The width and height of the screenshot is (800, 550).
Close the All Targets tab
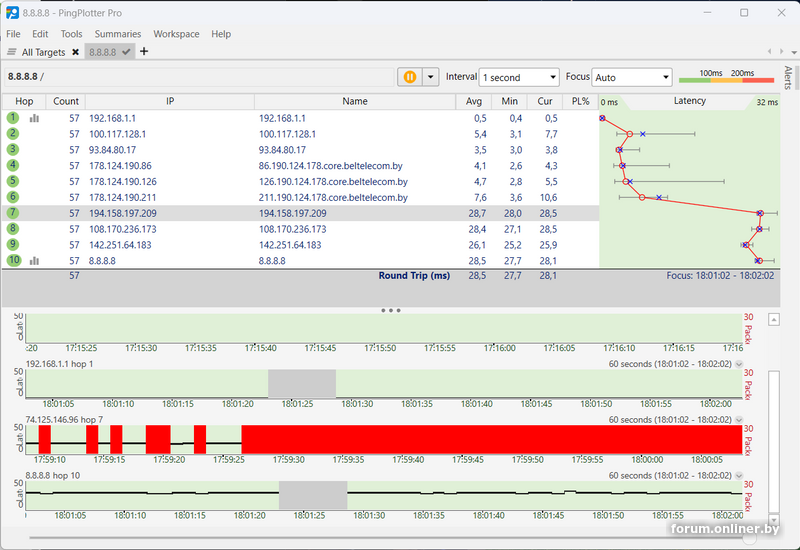75,52
